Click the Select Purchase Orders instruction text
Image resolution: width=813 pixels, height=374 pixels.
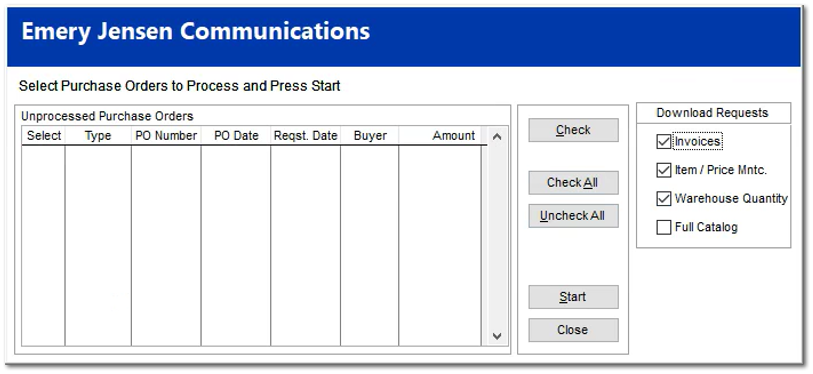(179, 86)
